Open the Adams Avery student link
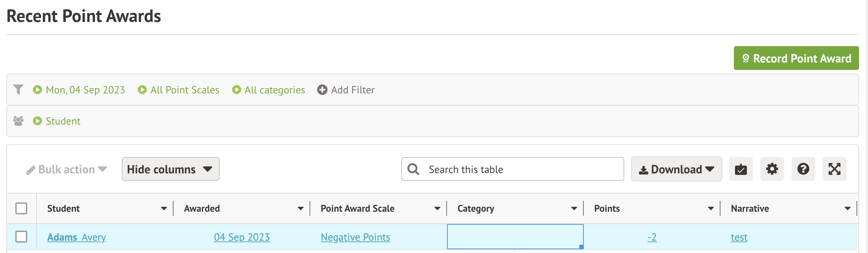This screenshot has width=868, height=253. 77,237
